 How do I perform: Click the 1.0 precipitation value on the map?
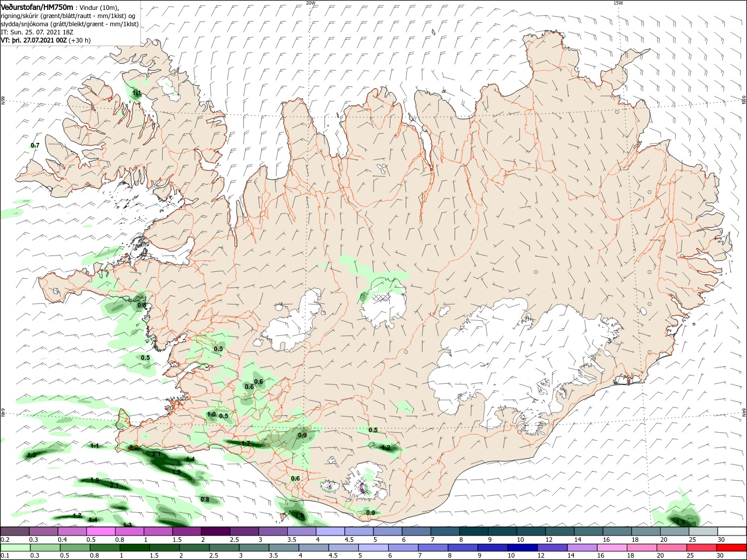point(211,415)
